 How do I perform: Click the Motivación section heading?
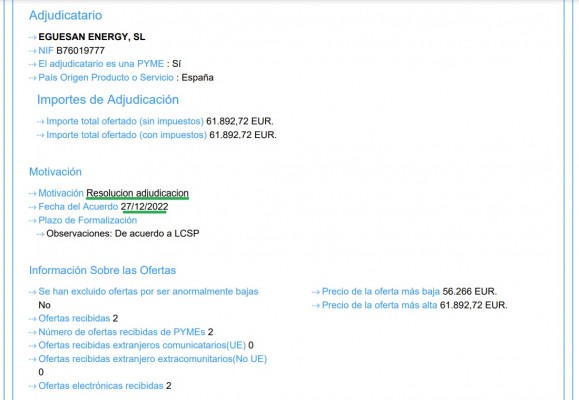pos(55,172)
